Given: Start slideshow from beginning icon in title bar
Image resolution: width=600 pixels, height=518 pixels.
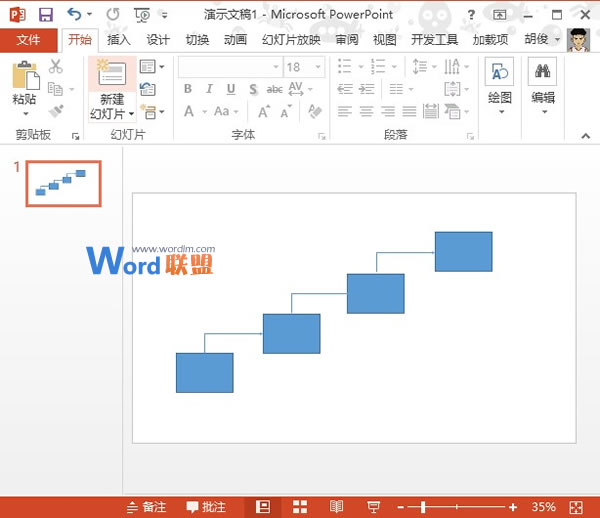Looking at the screenshot, I should click(142, 15).
